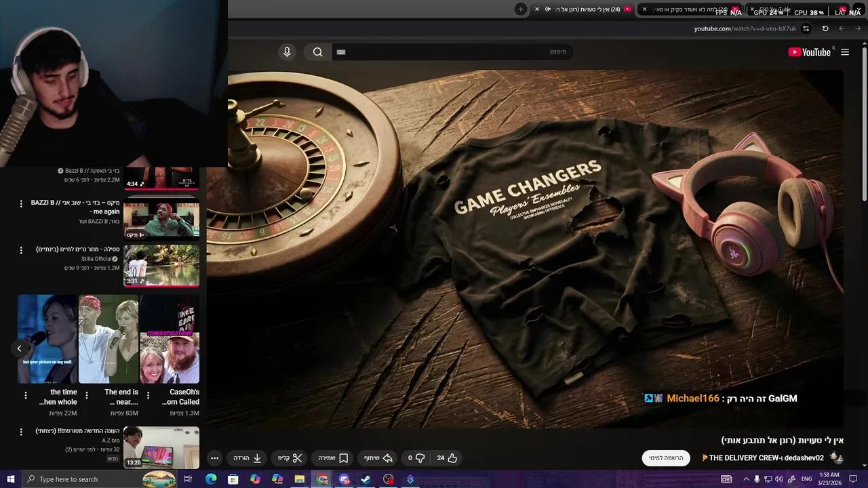The image size is (868, 488).
Task: Open site settings icon in address bar
Action: [x=806, y=28]
